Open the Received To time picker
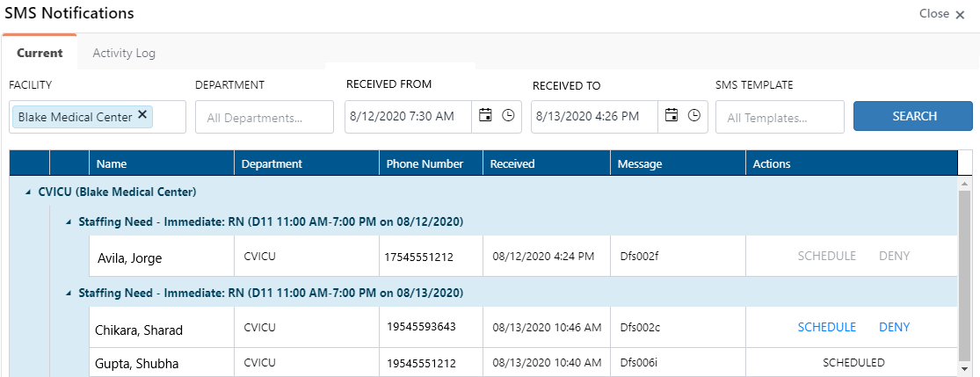The image size is (980, 377). pyautogui.click(x=694, y=116)
